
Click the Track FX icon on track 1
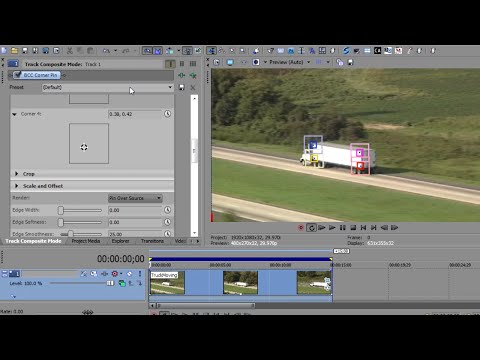pos(104,274)
